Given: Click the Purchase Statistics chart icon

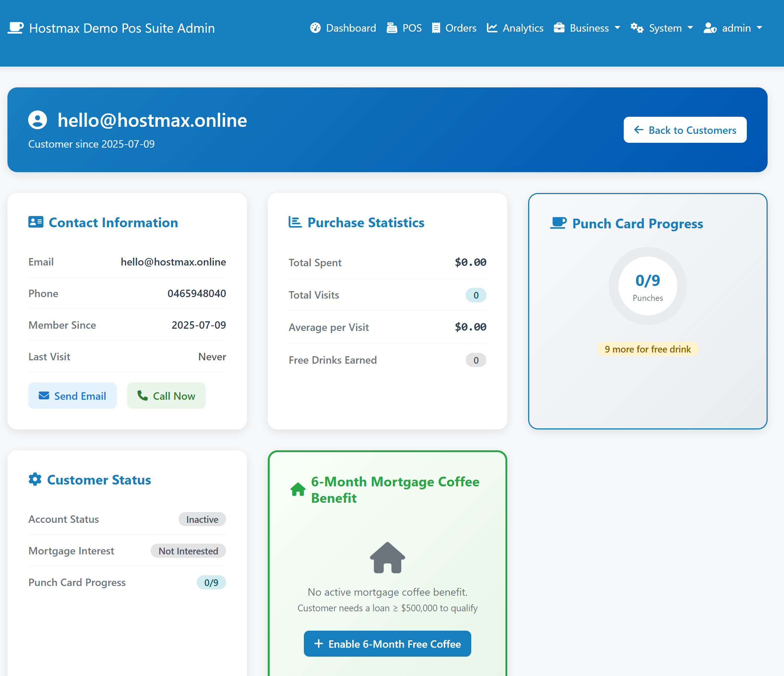Looking at the screenshot, I should click(295, 222).
